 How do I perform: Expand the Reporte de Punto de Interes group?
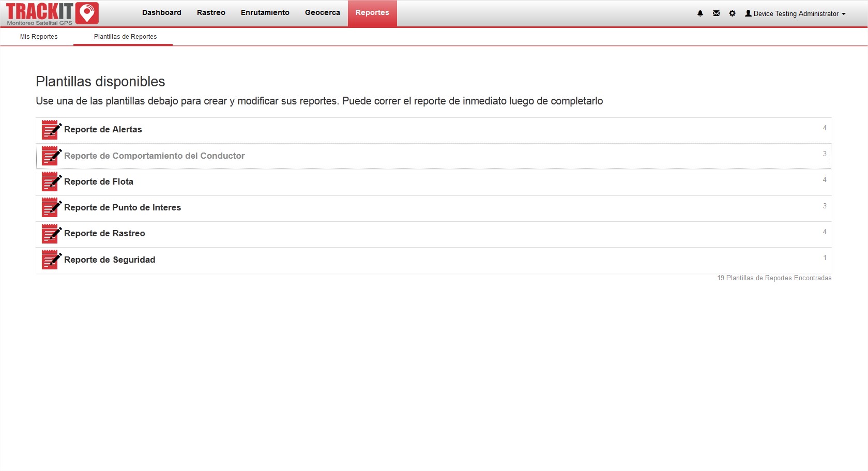[x=123, y=207]
